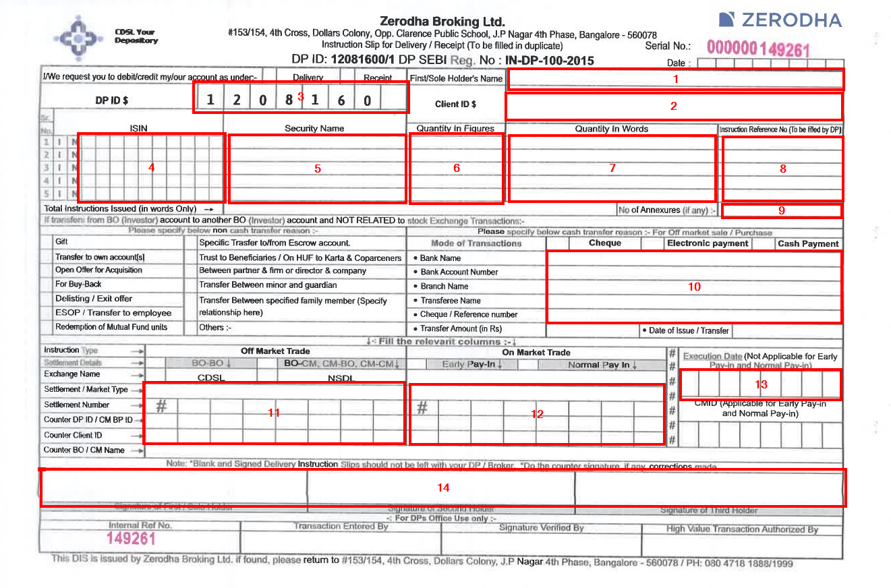
Task: Select the Receipt option
Action: click(x=378, y=78)
